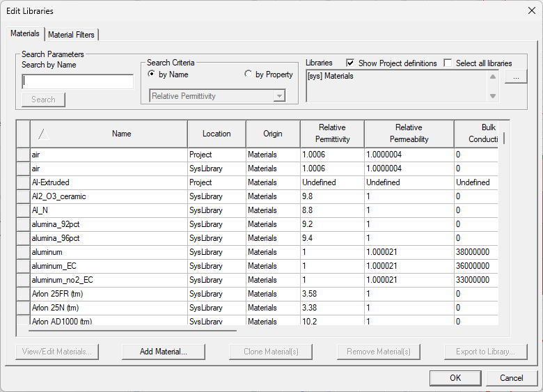Sort by the Origin column header
This screenshot has width=543, height=392.
[273, 134]
